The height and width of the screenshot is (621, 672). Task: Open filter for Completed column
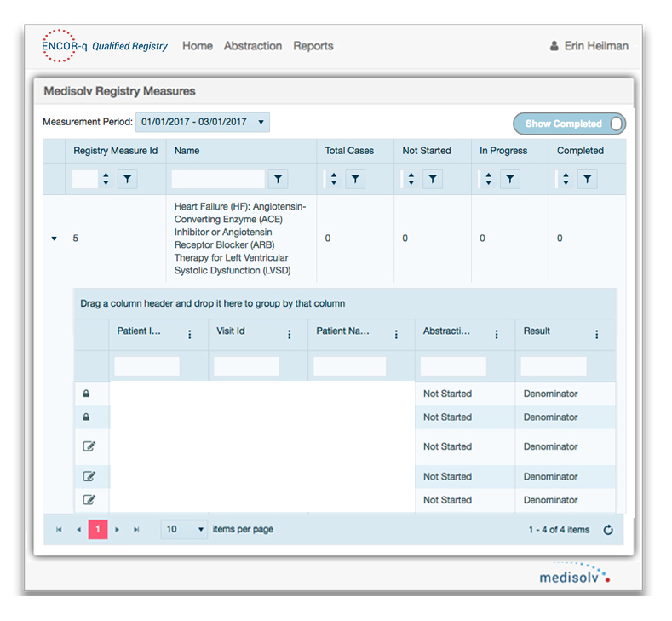pos(588,179)
